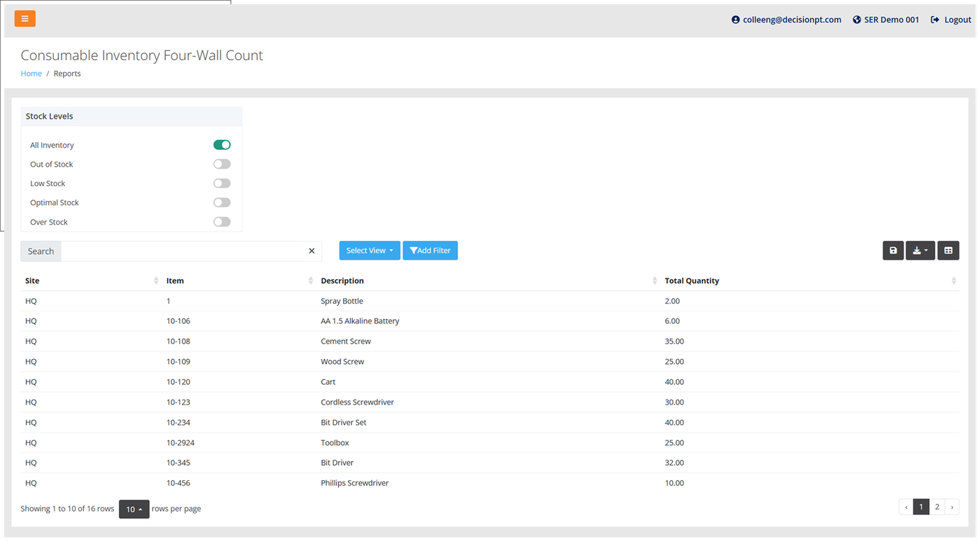This screenshot has width=980, height=541.
Task: Click item number 10-234
Action: (x=178, y=423)
